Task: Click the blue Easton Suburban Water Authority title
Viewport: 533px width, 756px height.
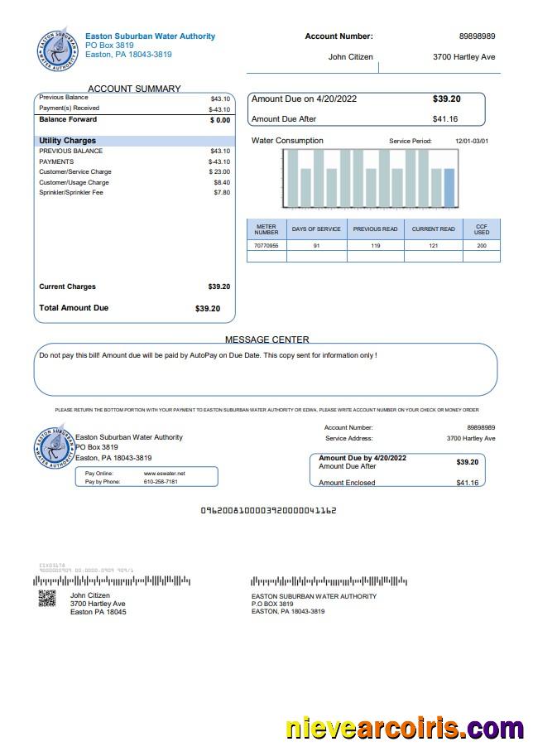Action: point(150,36)
